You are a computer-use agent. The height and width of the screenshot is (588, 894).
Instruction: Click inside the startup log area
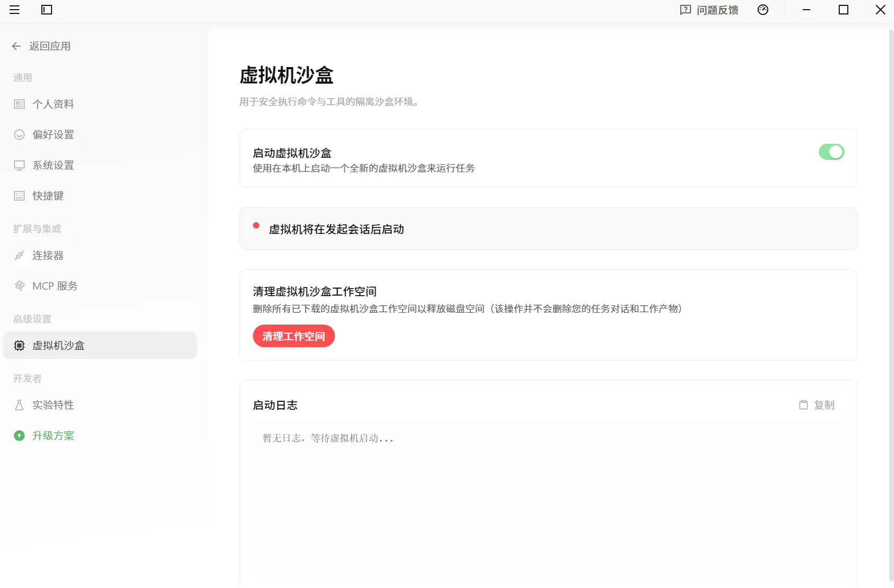click(x=548, y=499)
